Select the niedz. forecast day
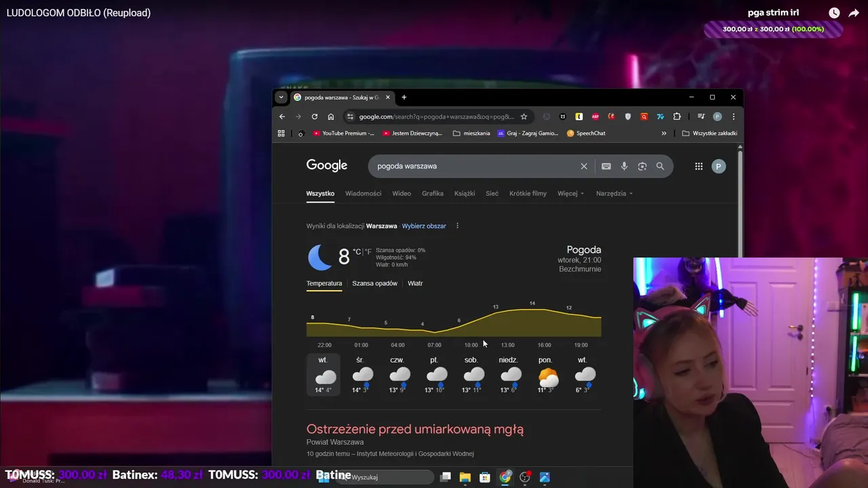The width and height of the screenshot is (868, 488). (x=508, y=375)
